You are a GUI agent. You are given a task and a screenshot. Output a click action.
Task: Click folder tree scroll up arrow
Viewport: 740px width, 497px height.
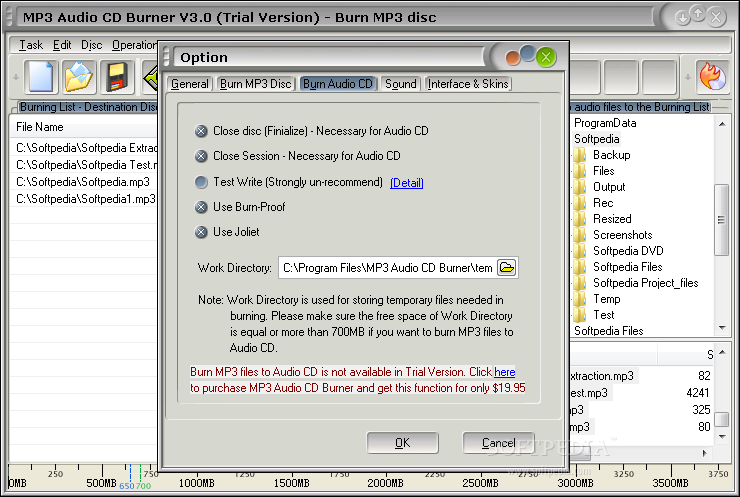(x=722, y=124)
